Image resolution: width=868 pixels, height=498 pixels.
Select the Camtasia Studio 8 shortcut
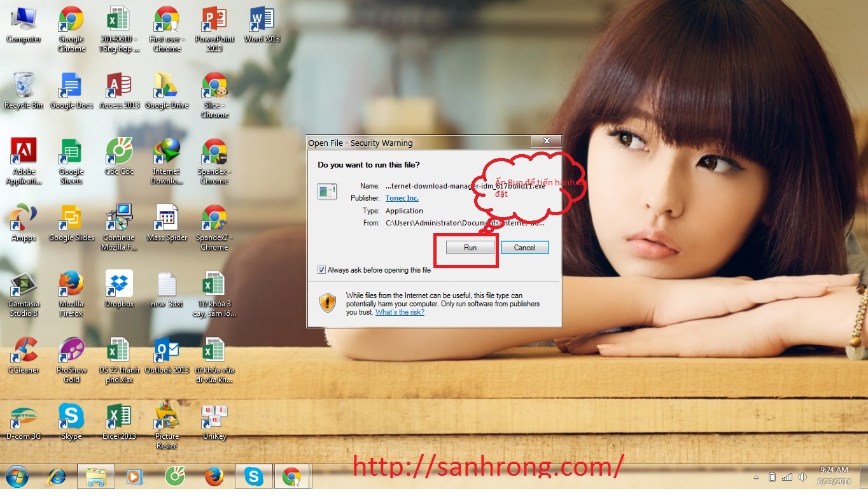click(24, 294)
